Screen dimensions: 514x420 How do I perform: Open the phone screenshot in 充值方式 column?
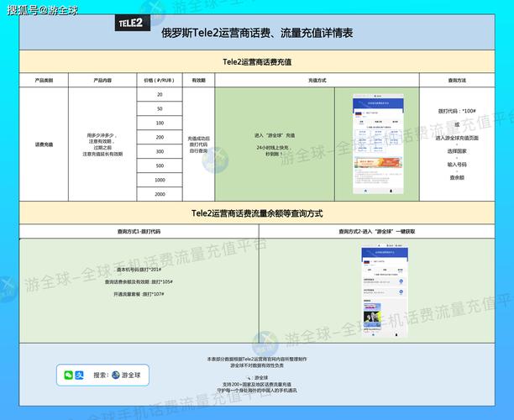click(x=378, y=144)
